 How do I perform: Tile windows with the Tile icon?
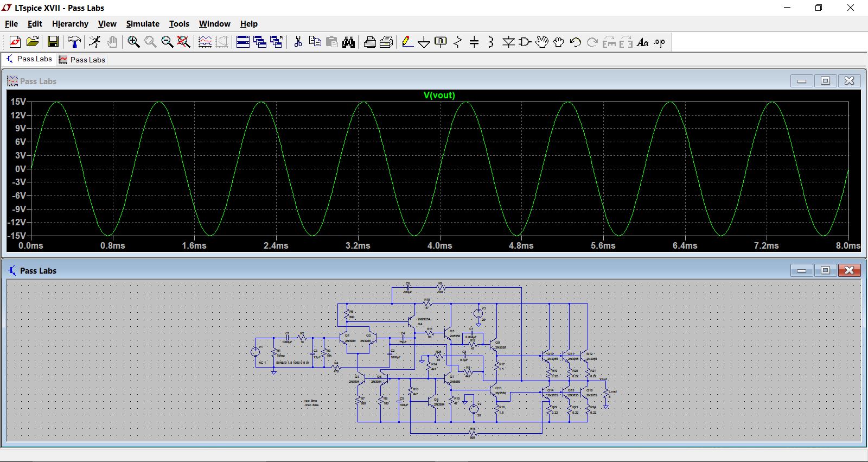243,42
